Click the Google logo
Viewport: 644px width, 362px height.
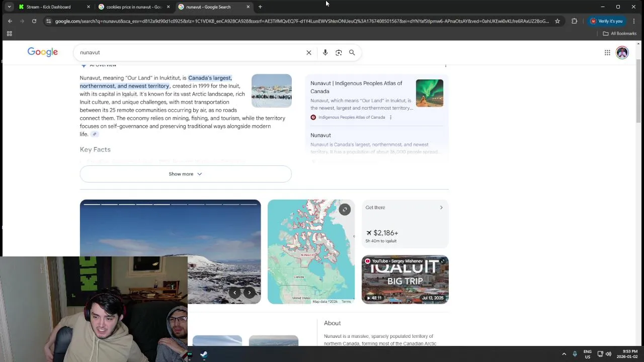(43, 52)
